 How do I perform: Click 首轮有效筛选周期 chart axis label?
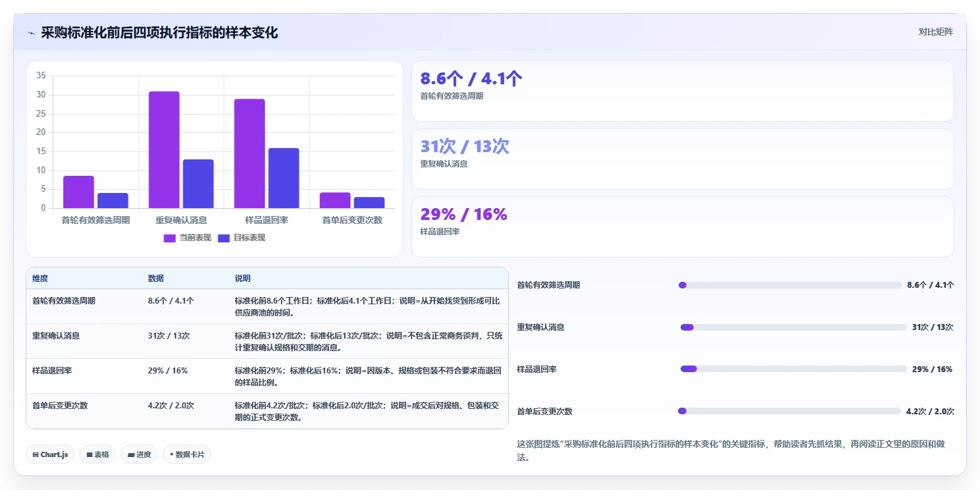tap(95, 220)
